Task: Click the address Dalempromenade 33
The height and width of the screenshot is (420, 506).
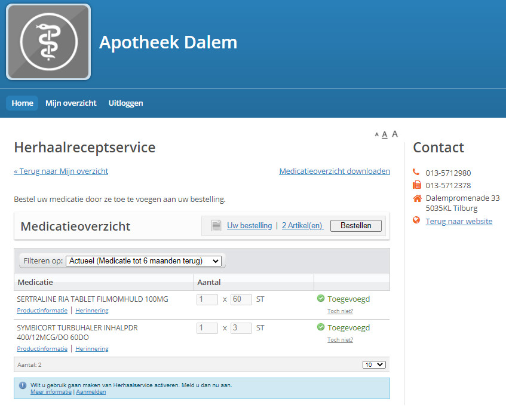Action: tap(463, 198)
